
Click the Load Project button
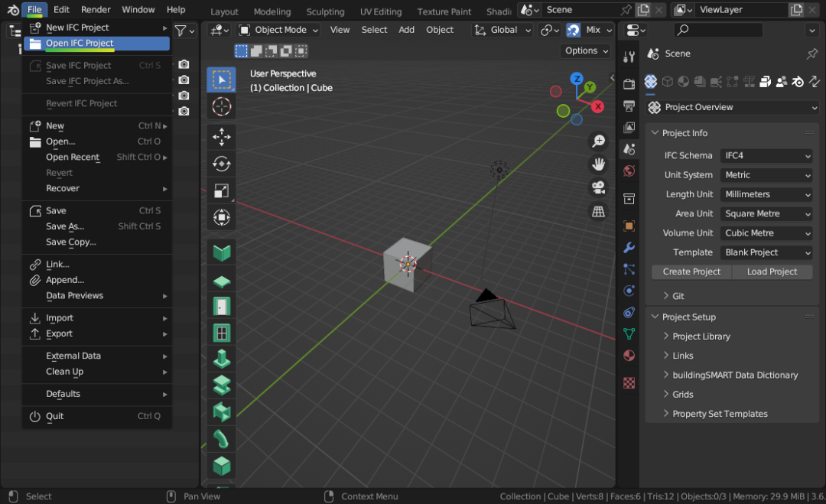[772, 272]
